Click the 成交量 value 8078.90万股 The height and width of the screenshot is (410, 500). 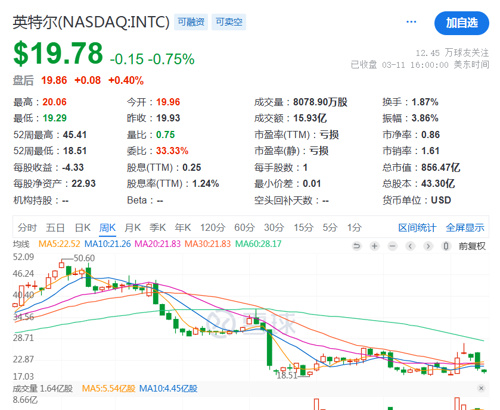click(320, 102)
